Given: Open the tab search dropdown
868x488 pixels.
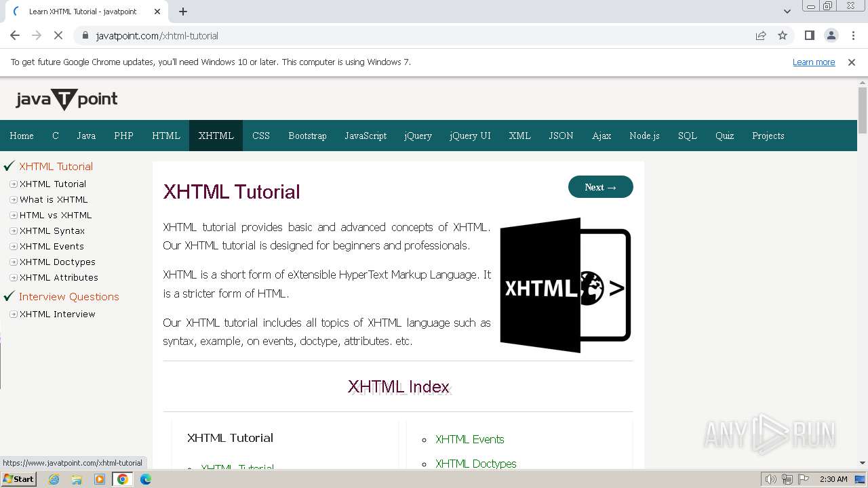Looking at the screenshot, I should pyautogui.click(x=787, y=12).
